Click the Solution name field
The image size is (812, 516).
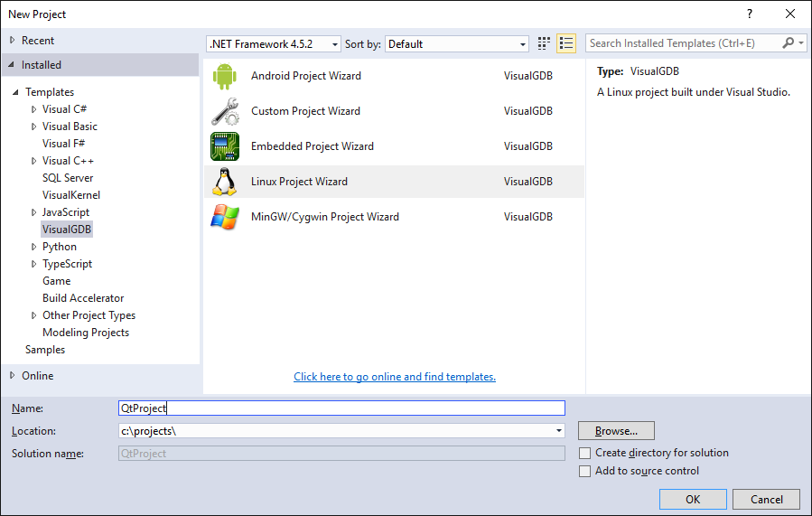point(341,454)
